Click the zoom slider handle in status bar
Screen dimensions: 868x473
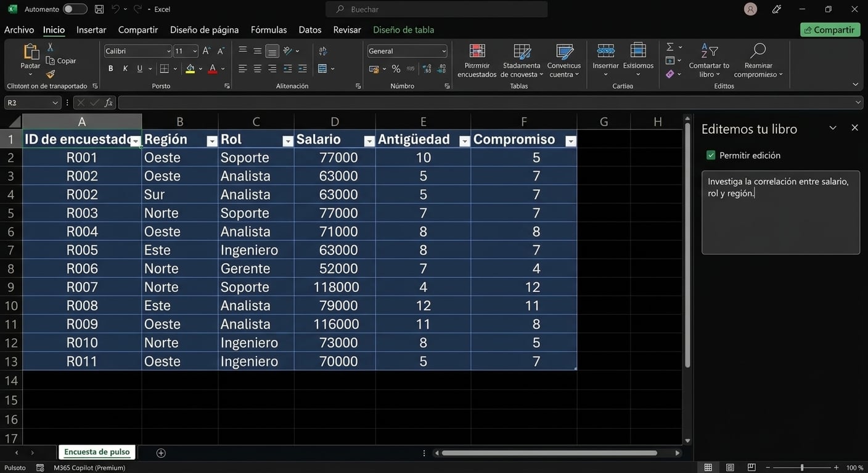802,468
